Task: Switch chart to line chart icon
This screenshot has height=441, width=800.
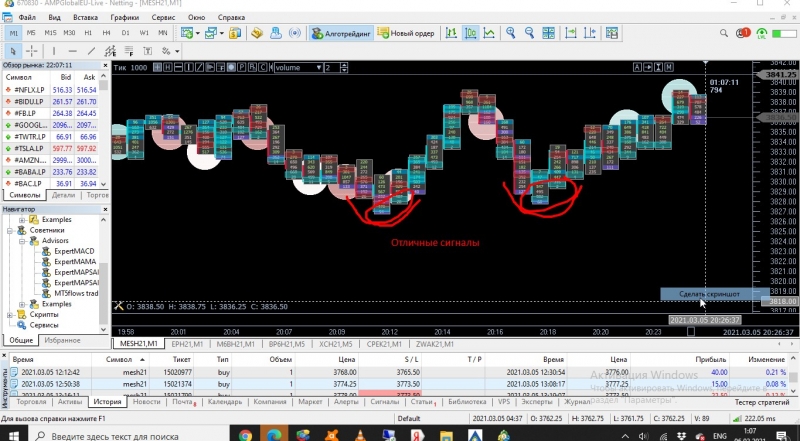Action: click(489, 33)
